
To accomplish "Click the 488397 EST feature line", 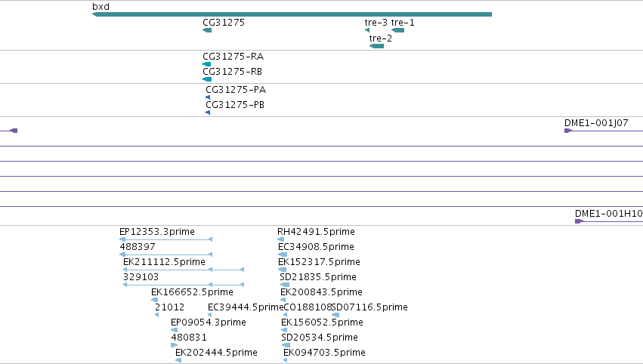I will [x=165, y=254].
